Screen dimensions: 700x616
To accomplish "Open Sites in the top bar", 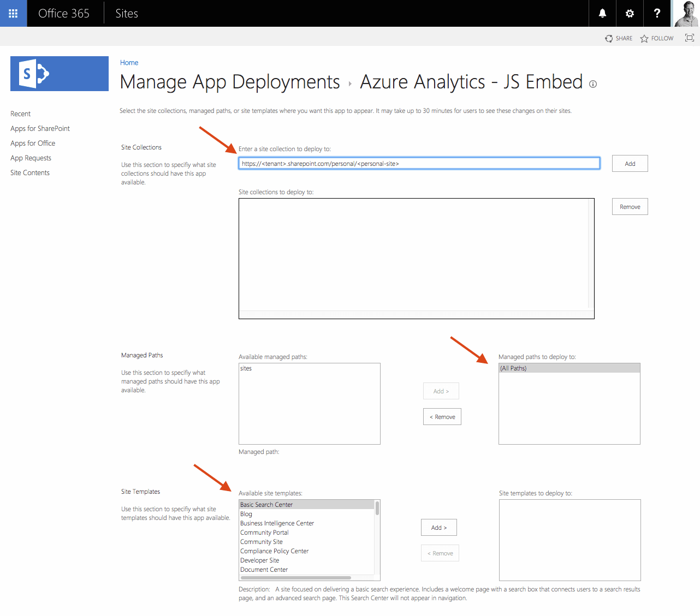I will (x=127, y=13).
